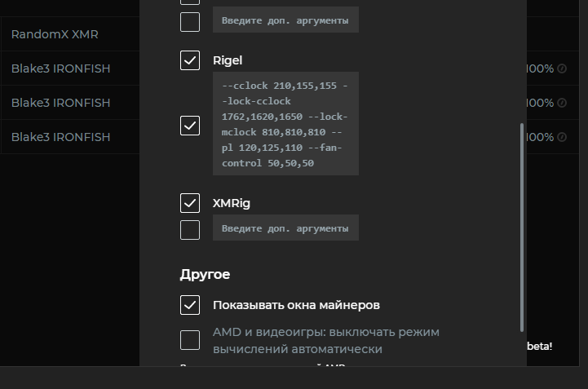Focus the Rigel arguments field with --cclock values
588x389 pixels.
point(285,124)
